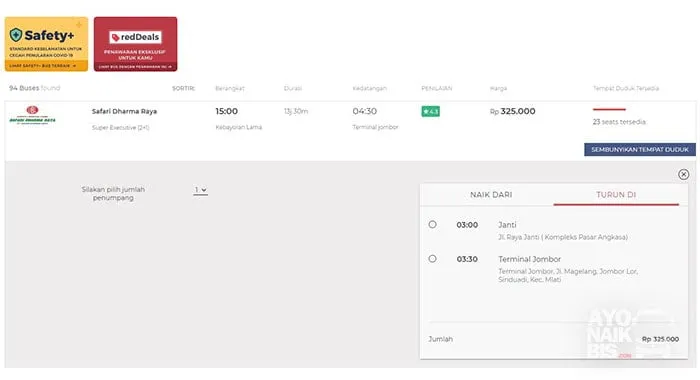Click the 04:30 arrival time
The height and width of the screenshot is (380, 700).
(x=365, y=111)
